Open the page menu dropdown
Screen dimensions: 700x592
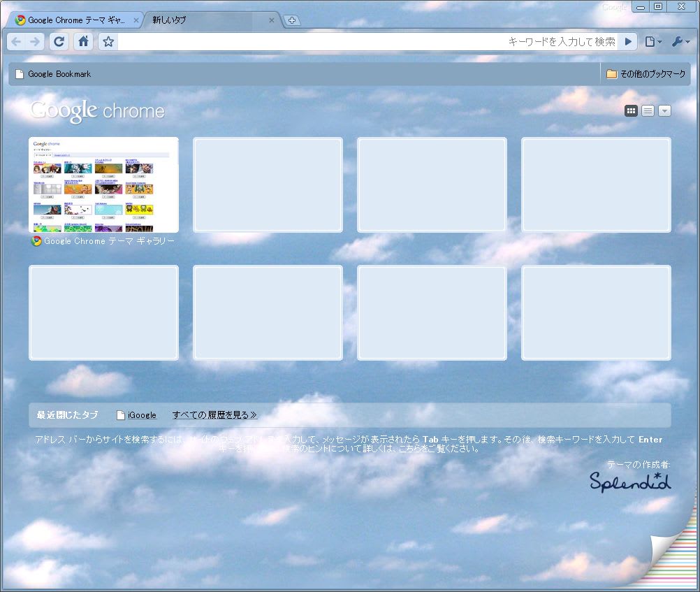pyautogui.click(x=652, y=42)
